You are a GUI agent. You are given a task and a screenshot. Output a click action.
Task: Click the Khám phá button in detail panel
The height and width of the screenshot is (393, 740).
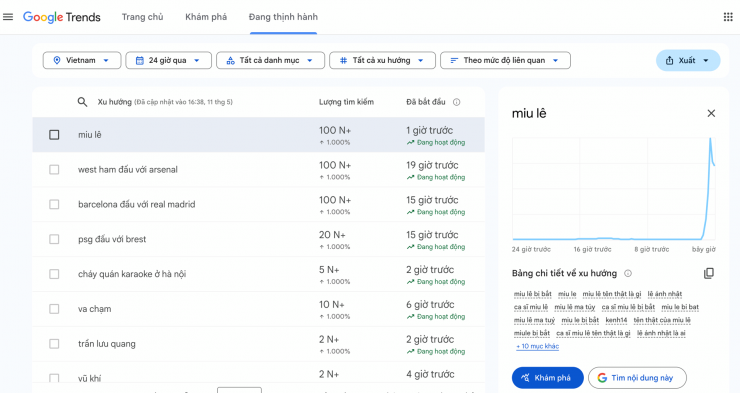(547, 378)
